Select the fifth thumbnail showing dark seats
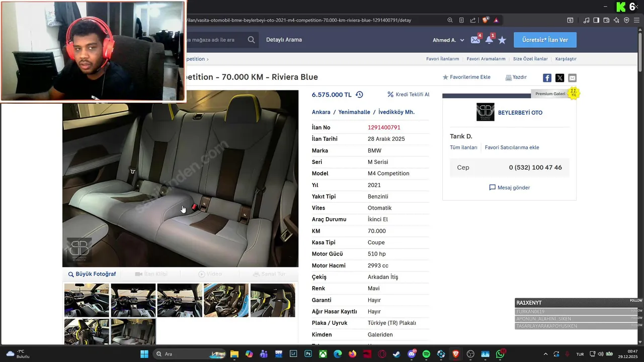This screenshot has height=362, width=644. click(x=273, y=300)
